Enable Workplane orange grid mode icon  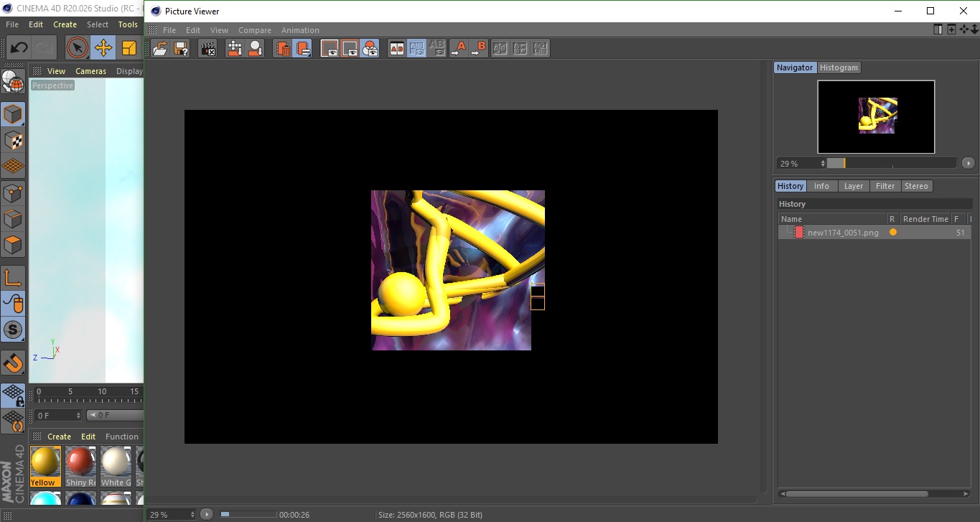(13, 167)
